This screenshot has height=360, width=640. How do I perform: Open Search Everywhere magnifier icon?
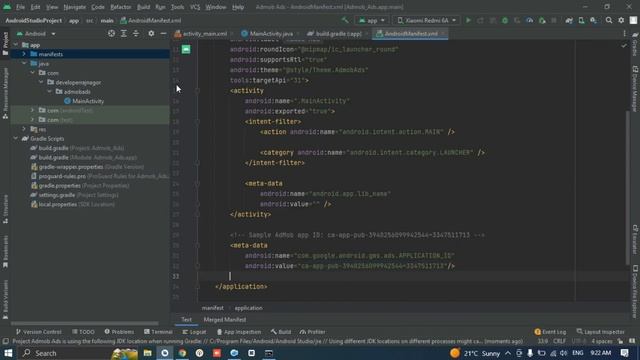point(609,20)
